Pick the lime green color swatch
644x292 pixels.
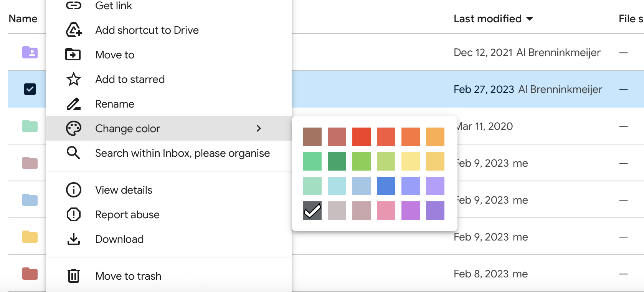tap(362, 161)
